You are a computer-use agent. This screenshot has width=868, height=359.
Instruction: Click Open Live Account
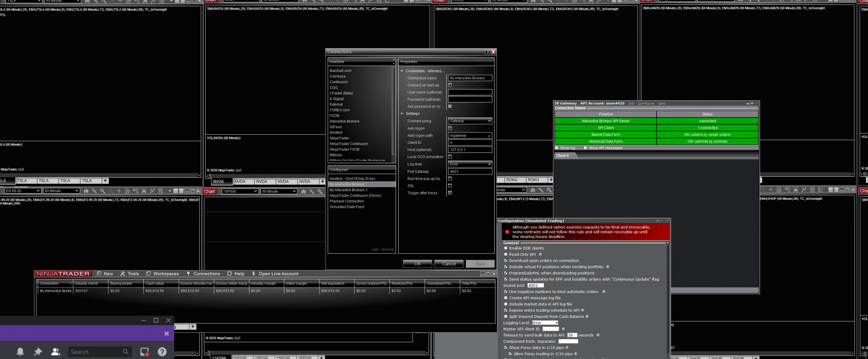[x=275, y=274]
